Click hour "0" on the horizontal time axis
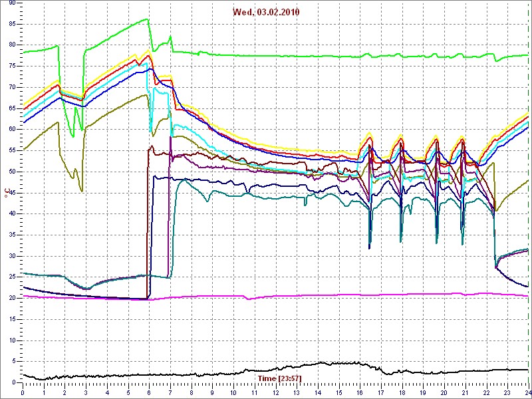 point(23,392)
